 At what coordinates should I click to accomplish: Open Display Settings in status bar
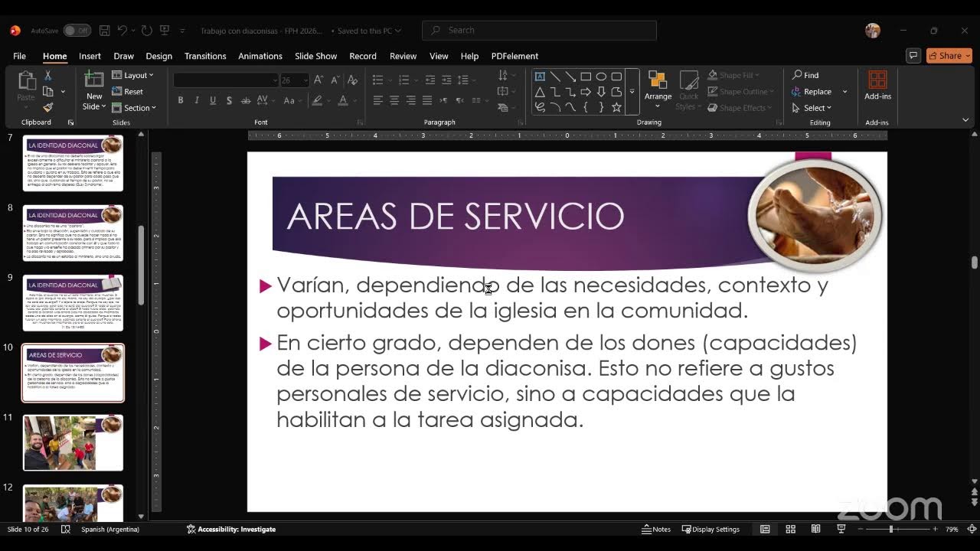tap(711, 529)
